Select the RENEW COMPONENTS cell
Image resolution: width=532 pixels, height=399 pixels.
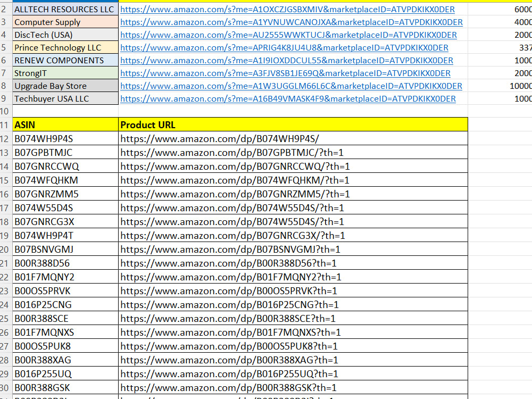pyautogui.click(x=65, y=61)
